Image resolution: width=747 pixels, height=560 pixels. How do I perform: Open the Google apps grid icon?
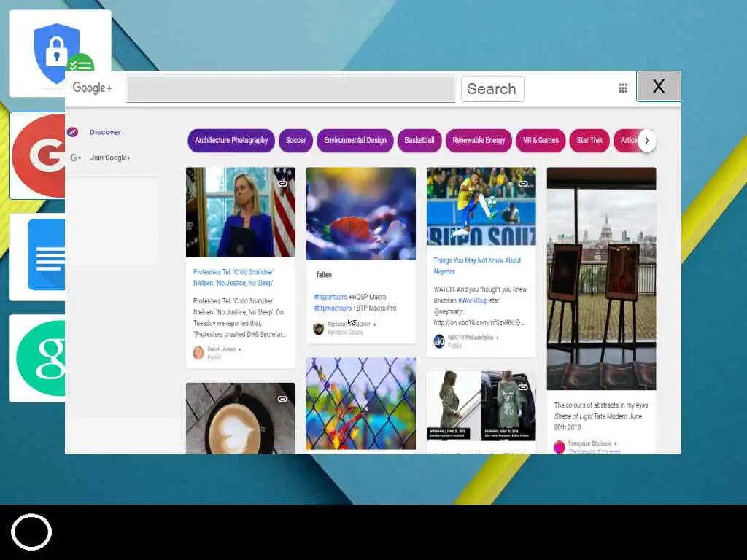coord(623,88)
